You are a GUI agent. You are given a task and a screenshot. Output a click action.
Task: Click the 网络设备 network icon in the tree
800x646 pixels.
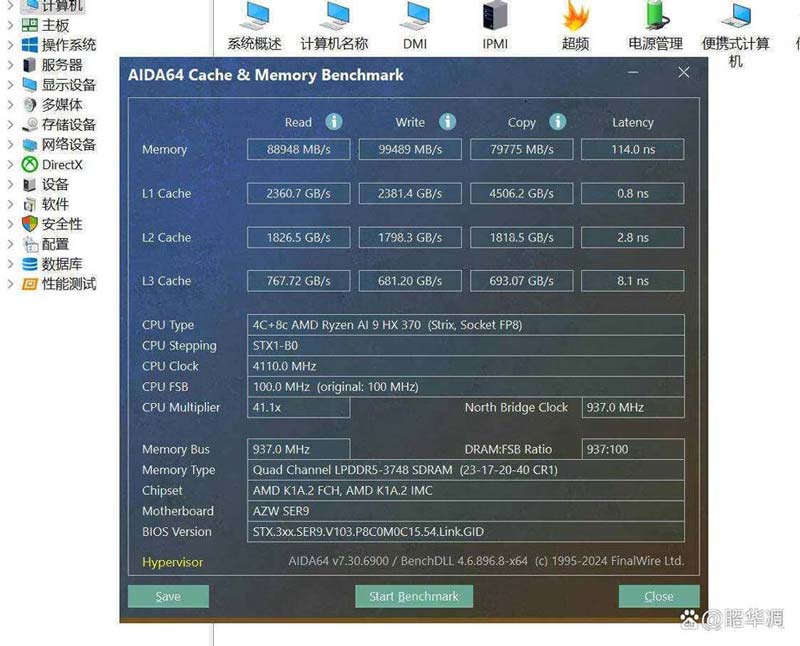(30, 145)
